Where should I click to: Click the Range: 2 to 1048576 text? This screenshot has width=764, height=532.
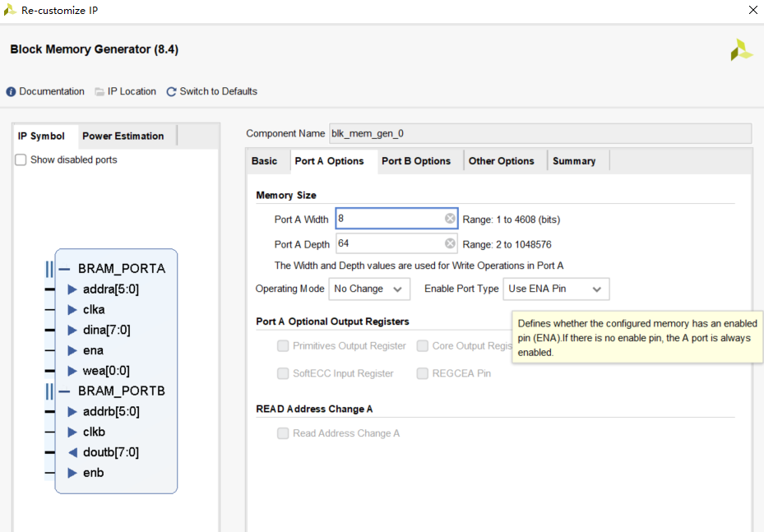point(507,244)
